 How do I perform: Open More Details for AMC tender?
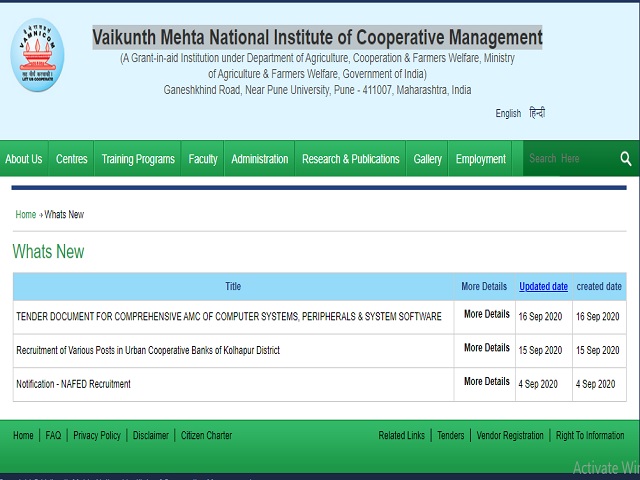click(487, 314)
